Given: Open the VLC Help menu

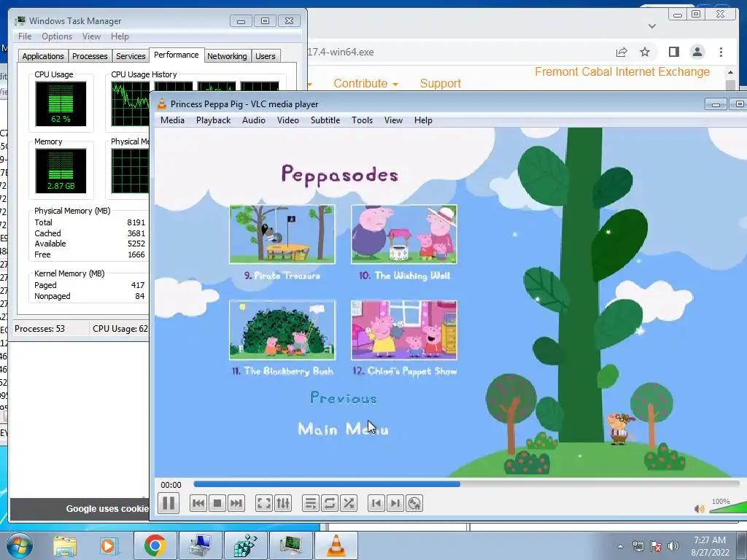Looking at the screenshot, I should click(x=423, y=120).
